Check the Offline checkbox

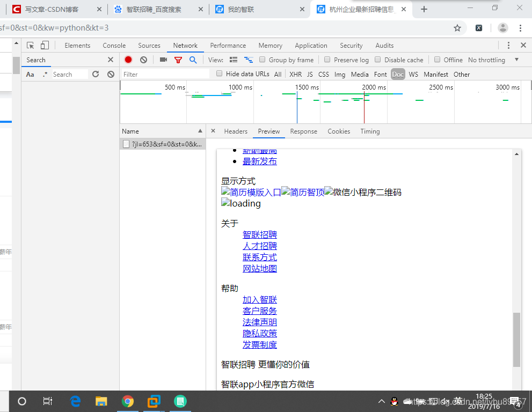[438, 60]
